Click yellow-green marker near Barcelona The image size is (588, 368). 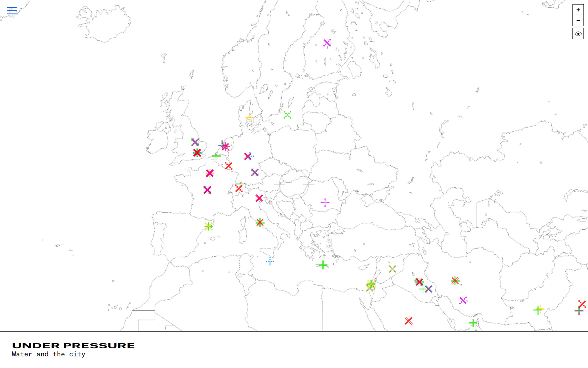(x=209, y=227)
